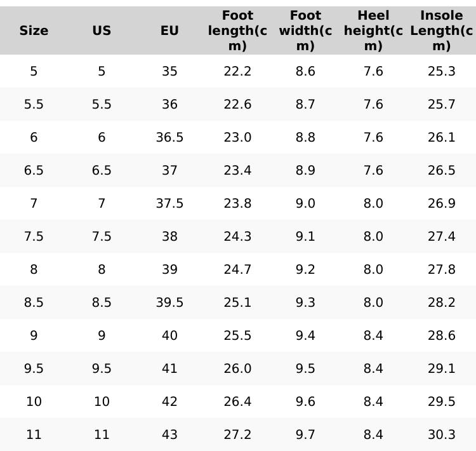Click the Insole Length(cm) column header
476x451 pixels.
point(441,30)
